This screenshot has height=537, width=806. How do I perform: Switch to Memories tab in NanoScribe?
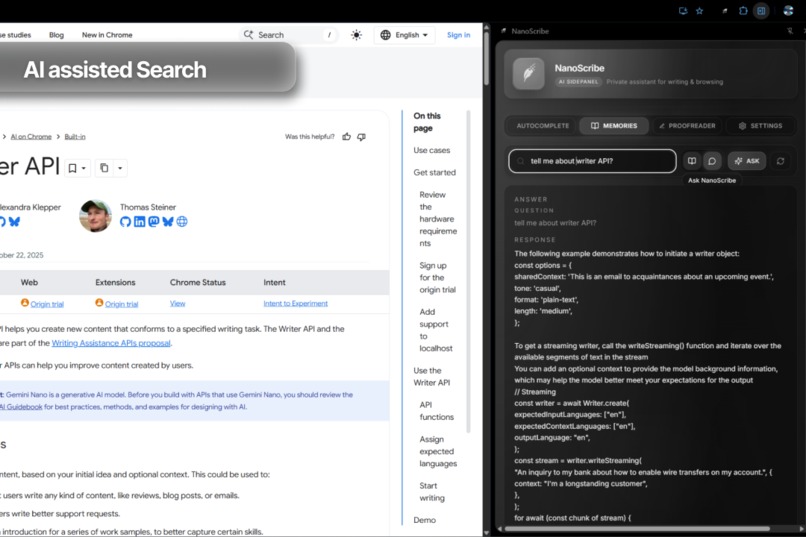(614, 126)
